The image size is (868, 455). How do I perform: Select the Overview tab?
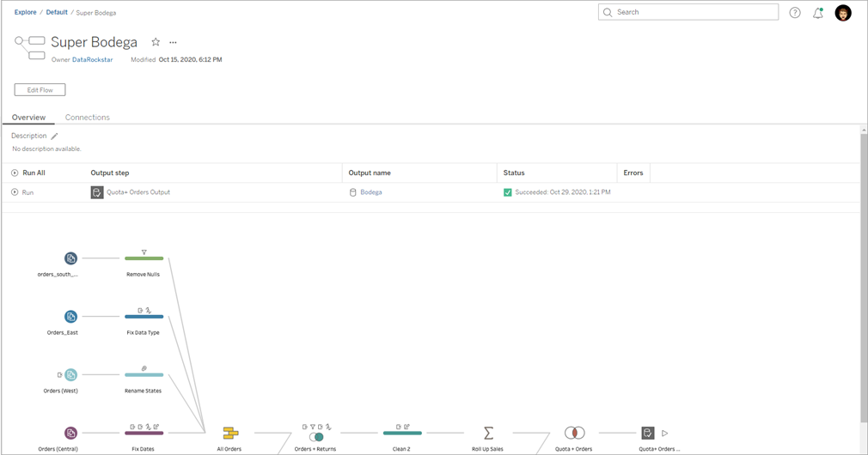pos(28,118)
